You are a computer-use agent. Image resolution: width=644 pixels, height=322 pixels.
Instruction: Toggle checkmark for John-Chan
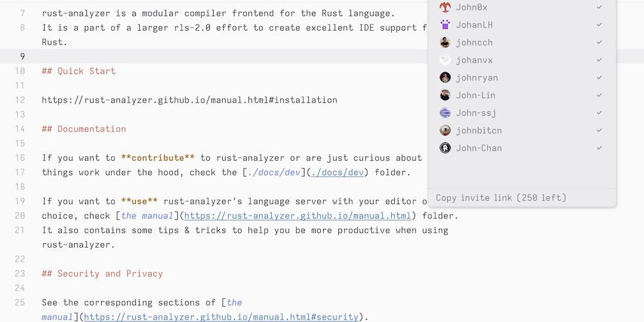coord(599,148)
